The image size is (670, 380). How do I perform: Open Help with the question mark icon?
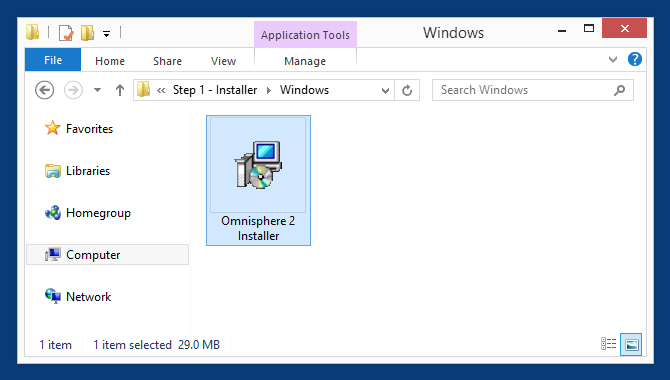point(635,59)
